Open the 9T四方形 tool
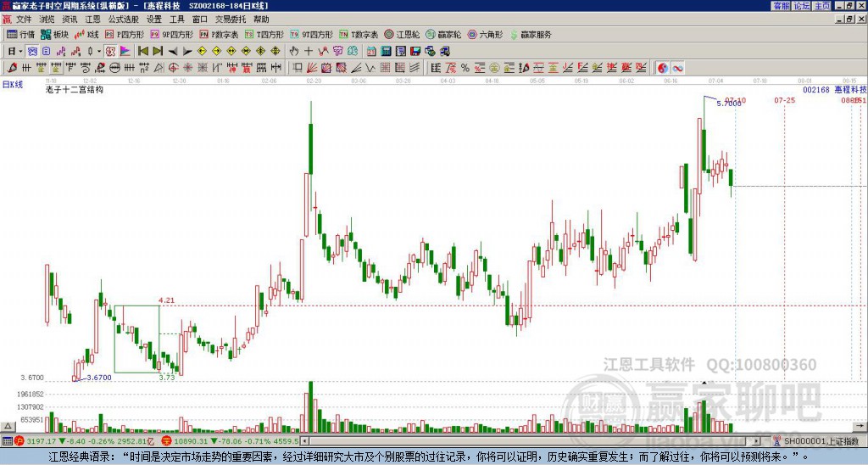 (312, 34)
